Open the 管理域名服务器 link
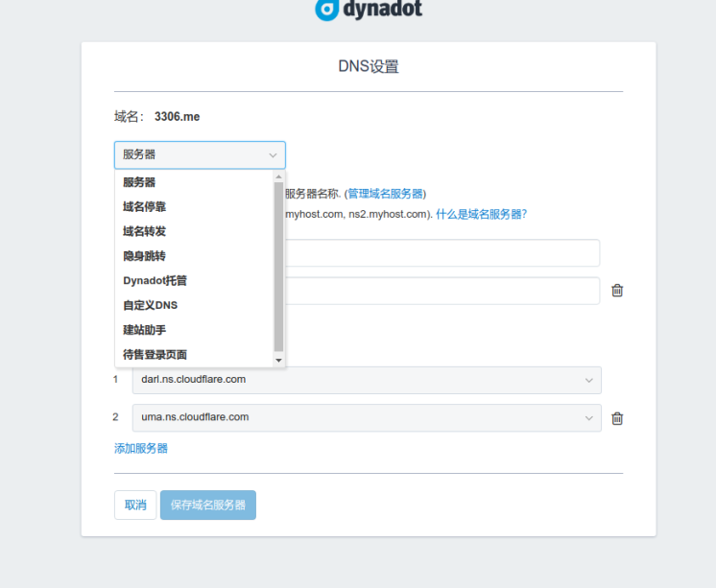 [x=385, y=194]
